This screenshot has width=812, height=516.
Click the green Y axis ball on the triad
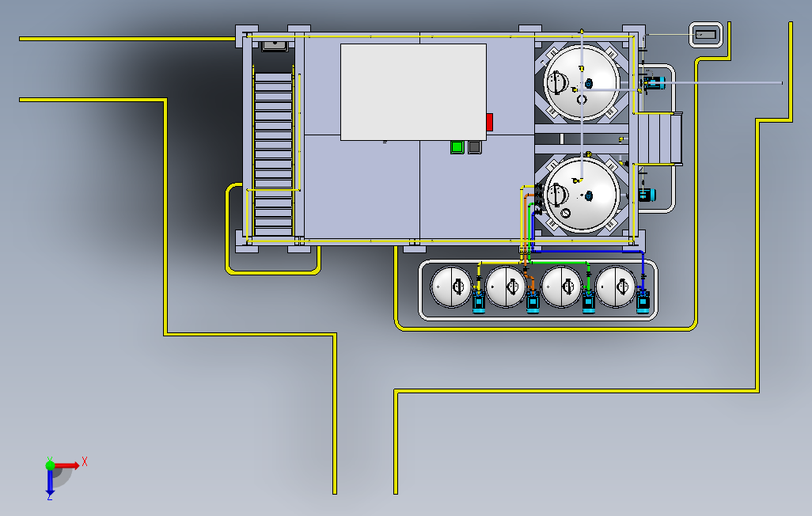coord(50,465)
